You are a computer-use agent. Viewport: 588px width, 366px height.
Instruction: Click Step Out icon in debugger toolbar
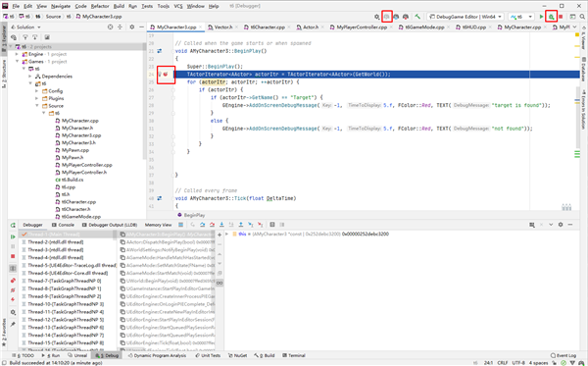pyautogui.click(x=241, y=225)
